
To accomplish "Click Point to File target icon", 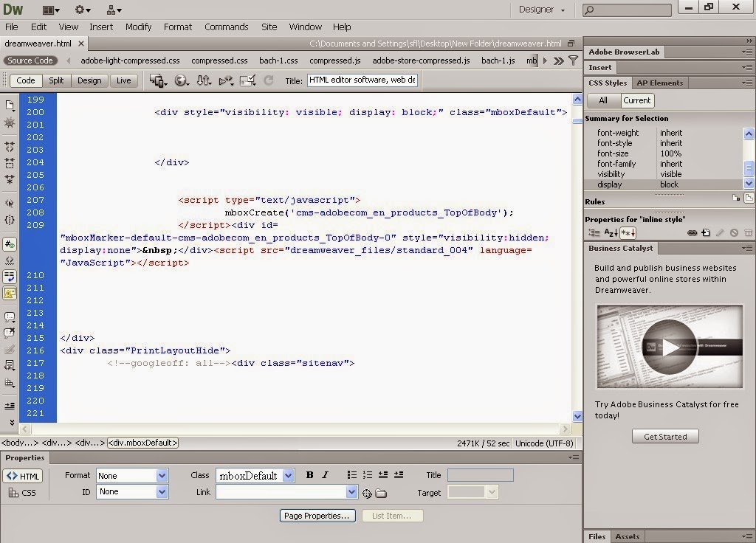I will (x=367, y=493).
